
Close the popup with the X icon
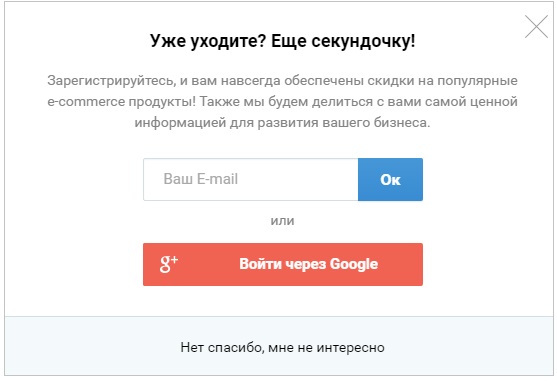point(536,27)
